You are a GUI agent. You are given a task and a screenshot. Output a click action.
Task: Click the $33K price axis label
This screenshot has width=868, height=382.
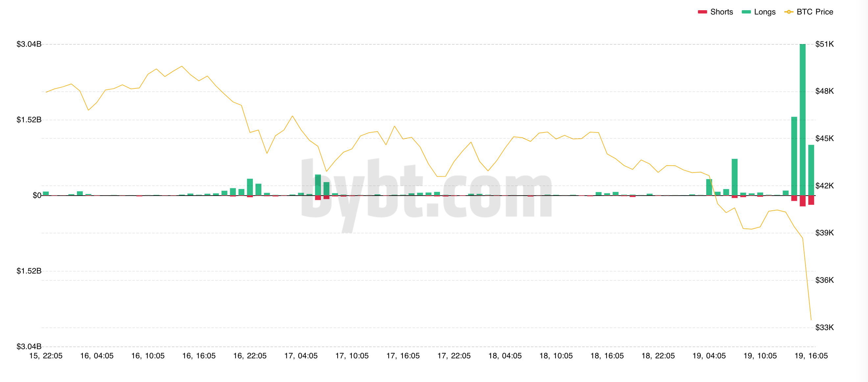tap(824, 327)
